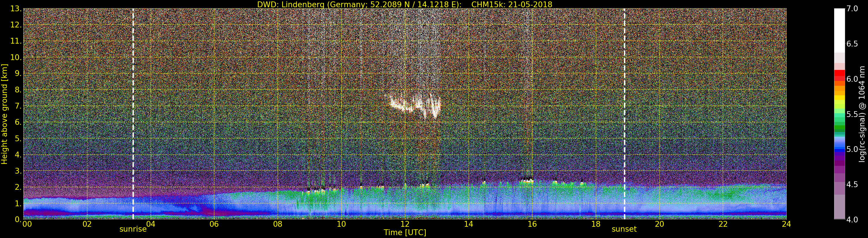Click the 18 hour tick label

(596, 224)
